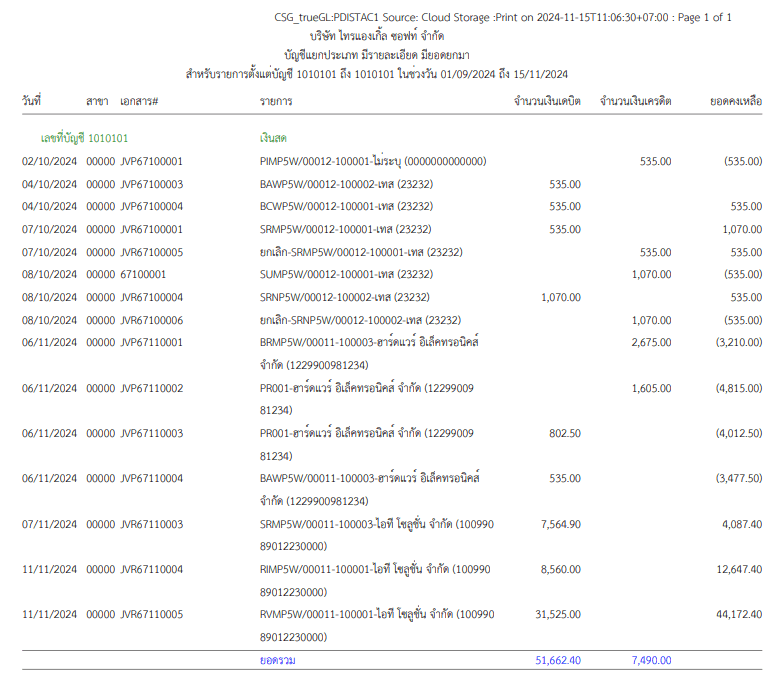Click document number JVP67100003

pos(151,184)
